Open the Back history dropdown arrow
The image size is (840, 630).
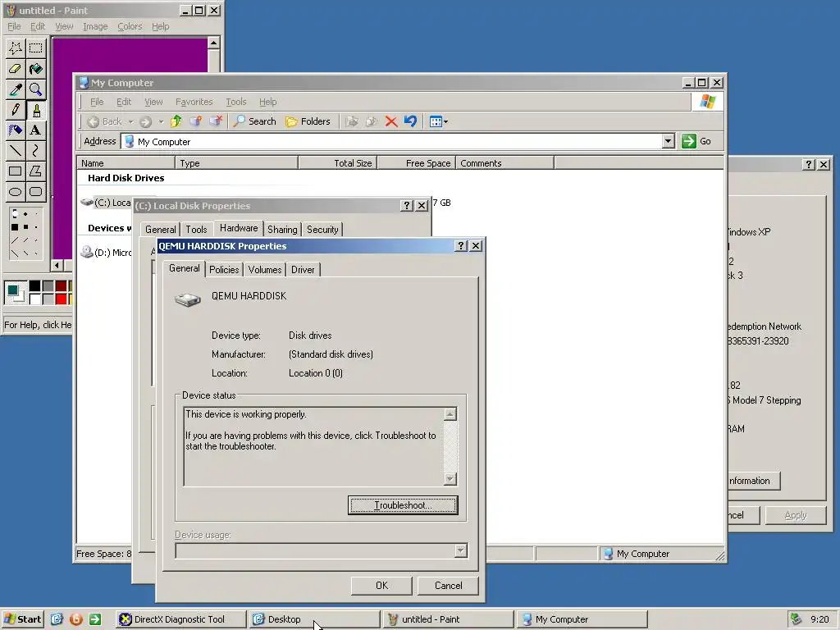130,121
